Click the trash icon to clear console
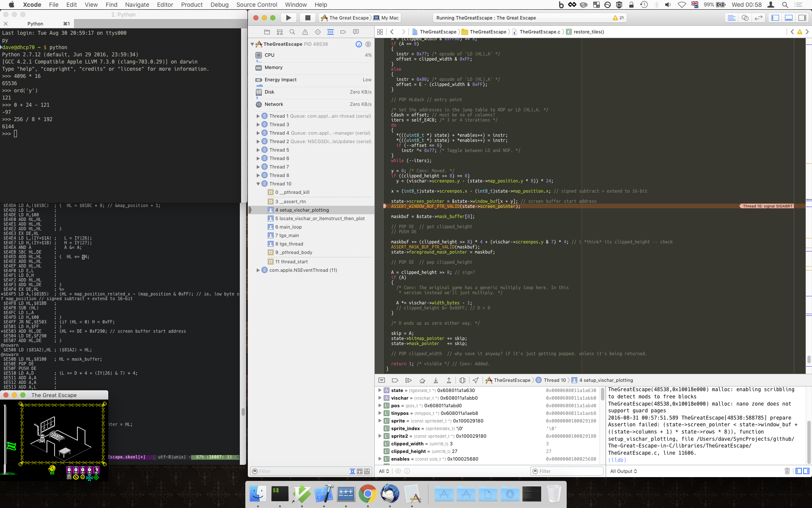Viewport: 812px width, 508px height. pyautogui.click(x=787, y=471)
